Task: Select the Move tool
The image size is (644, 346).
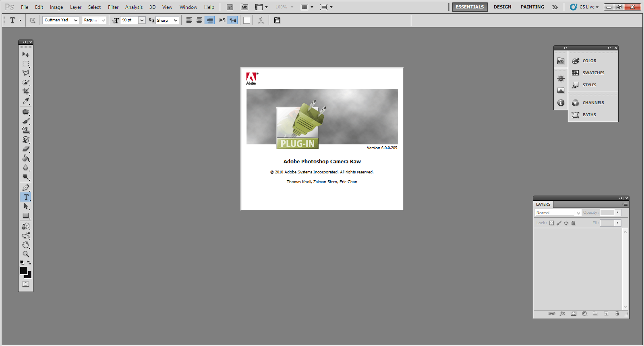Action: (26, 54)
